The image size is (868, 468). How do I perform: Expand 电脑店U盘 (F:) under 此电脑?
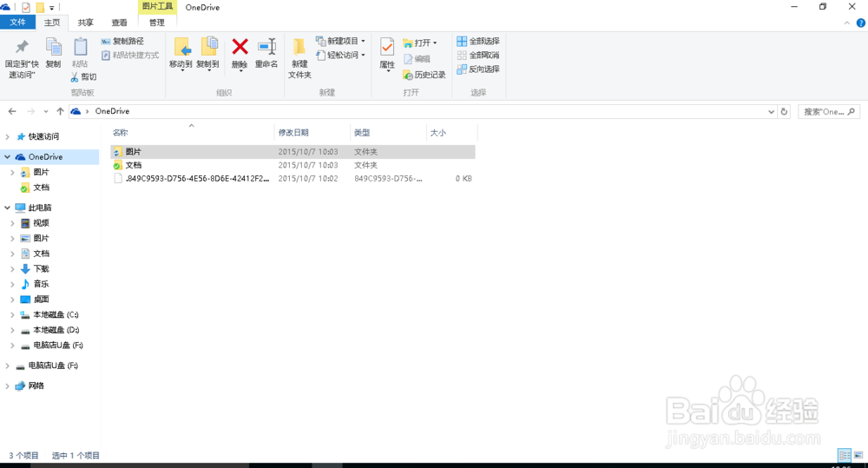click(x=12, y=346)
